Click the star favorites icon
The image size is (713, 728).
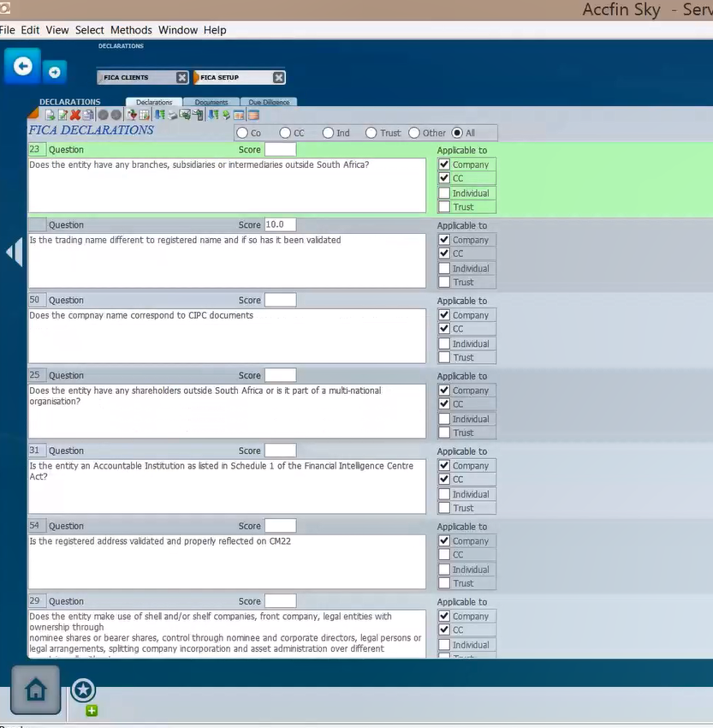pyautogui.click(x=83, y=689)
